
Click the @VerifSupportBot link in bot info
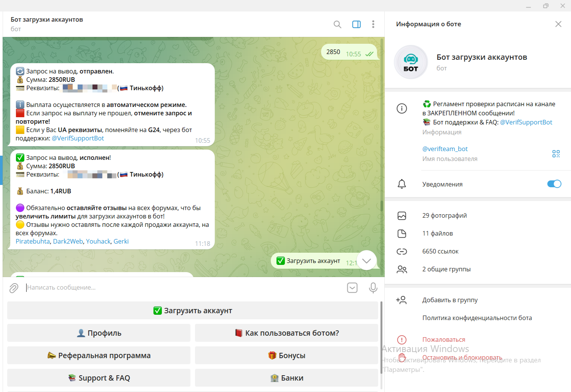pyautogui.click(x=526, y=122)
